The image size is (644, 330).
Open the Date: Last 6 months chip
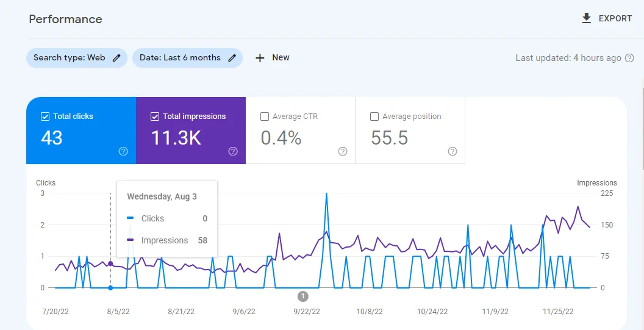click(187, 58)
